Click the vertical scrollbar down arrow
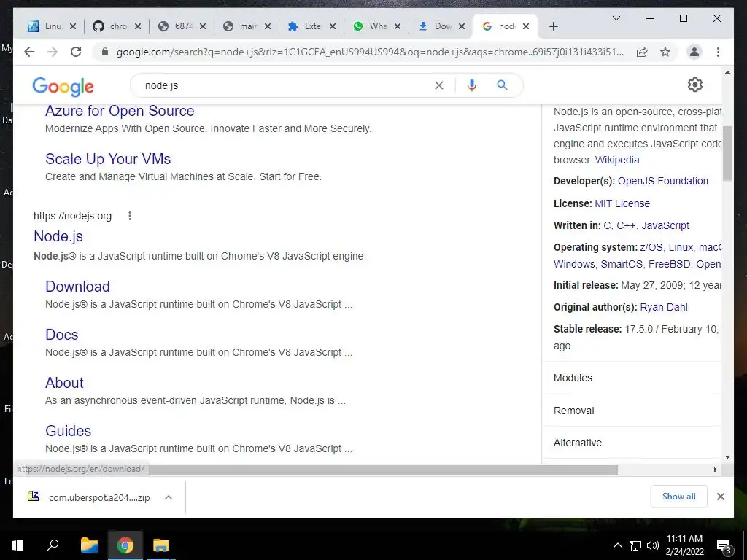This screenshot has width=747, height=560. pos(727,457)
